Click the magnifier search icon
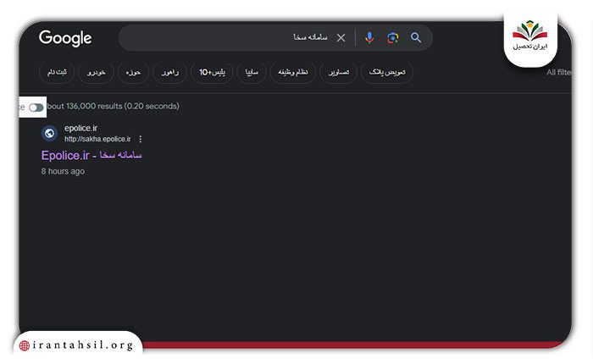 click(x=416, y=38)
